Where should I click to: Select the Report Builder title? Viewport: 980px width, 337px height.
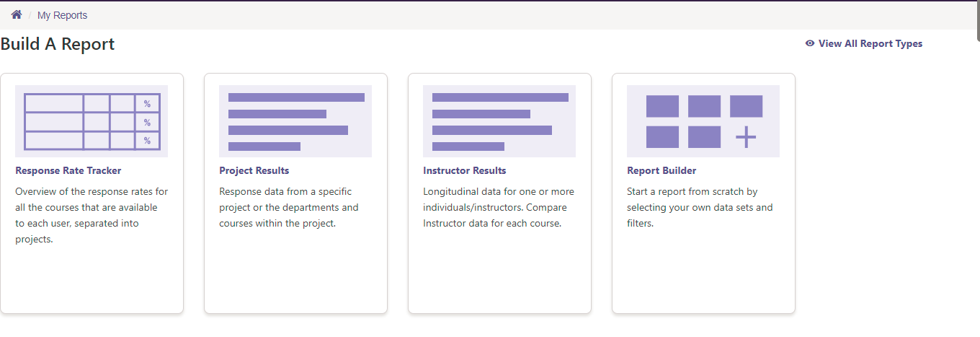tap(661, 171)
